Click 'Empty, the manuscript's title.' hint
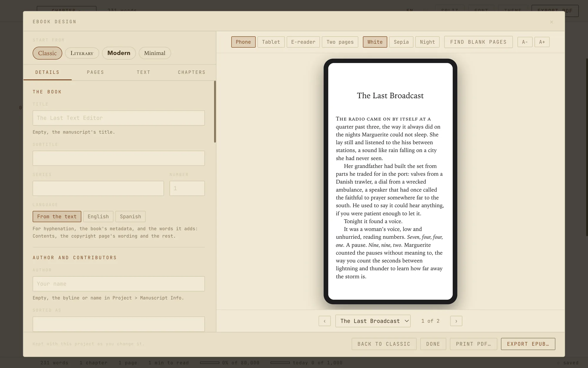588x368 pixels. tap(74, 132)
